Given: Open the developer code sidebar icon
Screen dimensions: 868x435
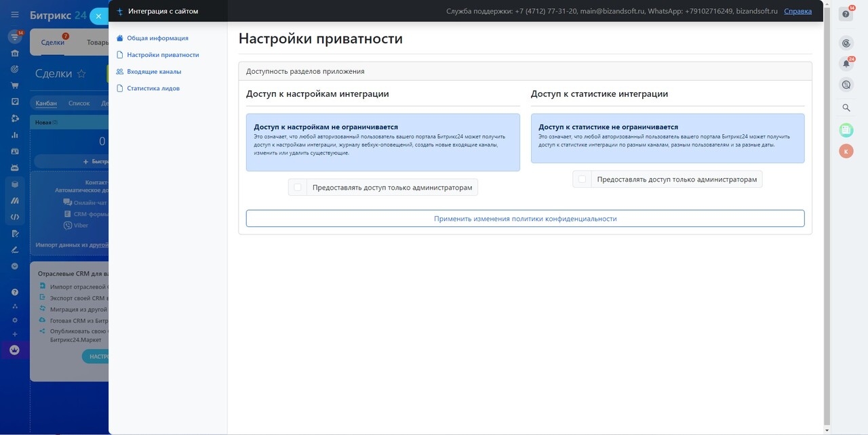Looking at the screenshot, I should [x=14, y=217].
